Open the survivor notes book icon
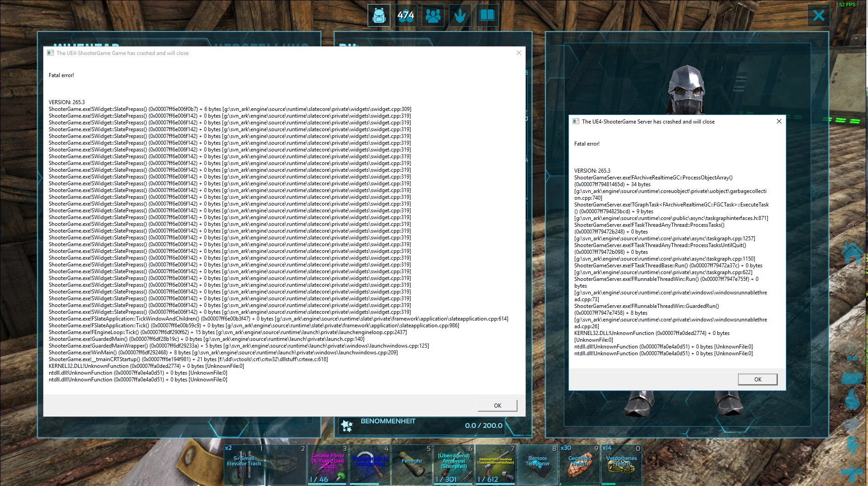This screenshot has height=486, width=868. click(487, 15)
